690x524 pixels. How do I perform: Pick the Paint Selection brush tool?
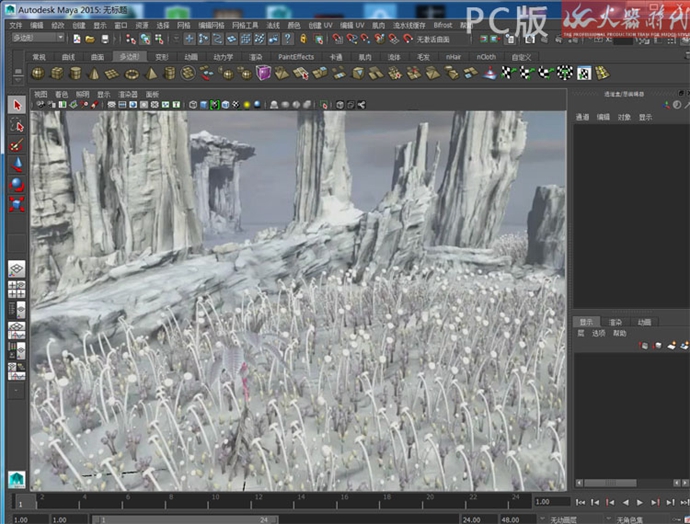coord(16,145)
